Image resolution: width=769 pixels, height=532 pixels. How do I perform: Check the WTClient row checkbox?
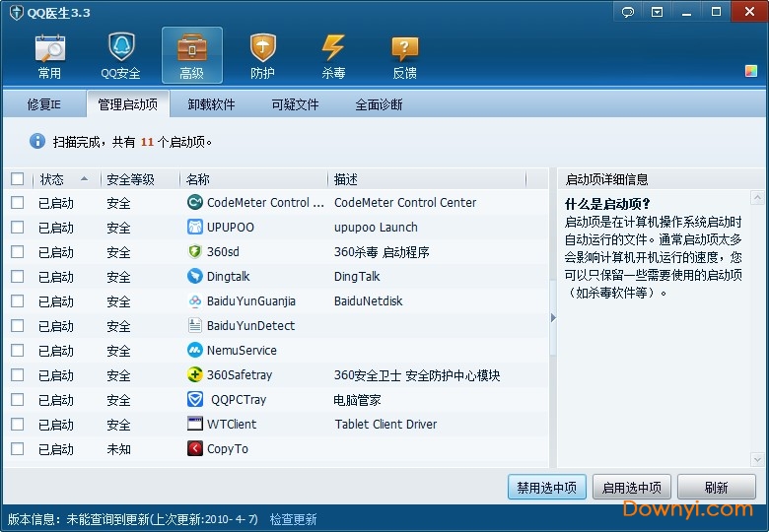coord(17,425)
